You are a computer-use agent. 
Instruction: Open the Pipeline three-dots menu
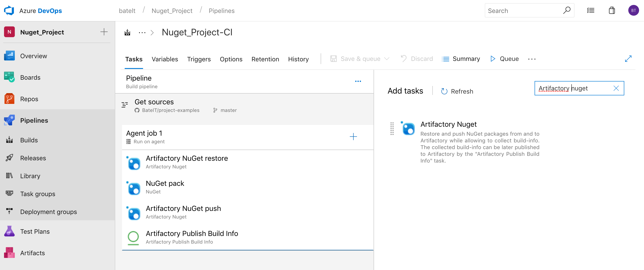pos(358,81)
